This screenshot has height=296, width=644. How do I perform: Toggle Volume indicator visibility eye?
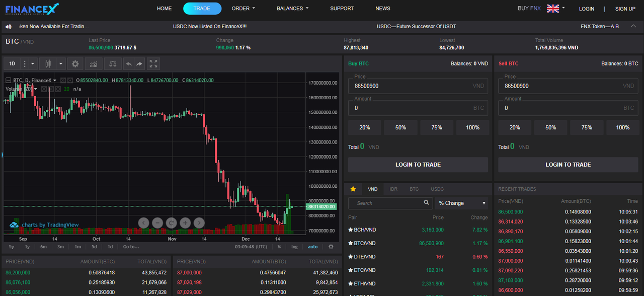(44, 89)
